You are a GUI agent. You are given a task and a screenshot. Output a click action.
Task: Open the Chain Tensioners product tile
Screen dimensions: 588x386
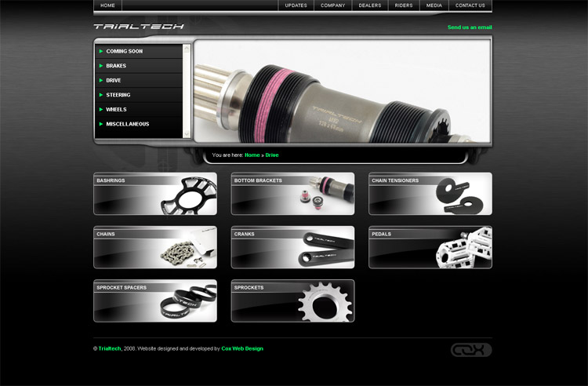[x=430, y=194]
